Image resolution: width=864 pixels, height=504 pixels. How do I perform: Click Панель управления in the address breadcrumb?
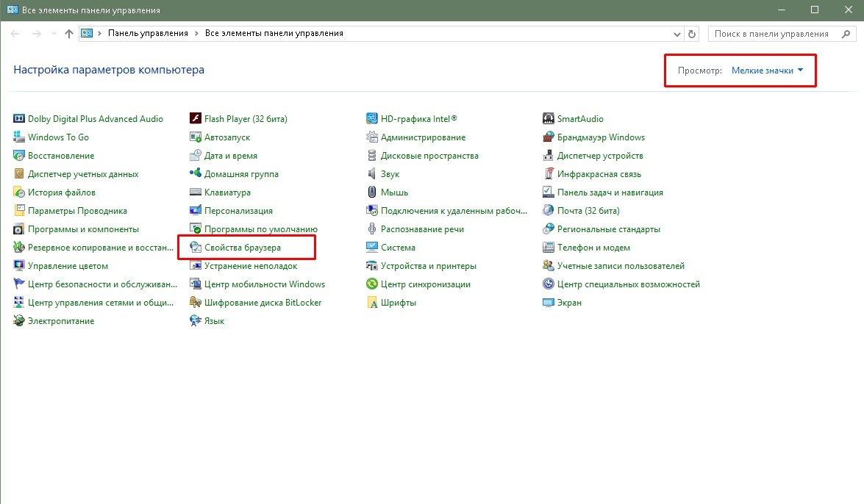click(x=148, y=33)
